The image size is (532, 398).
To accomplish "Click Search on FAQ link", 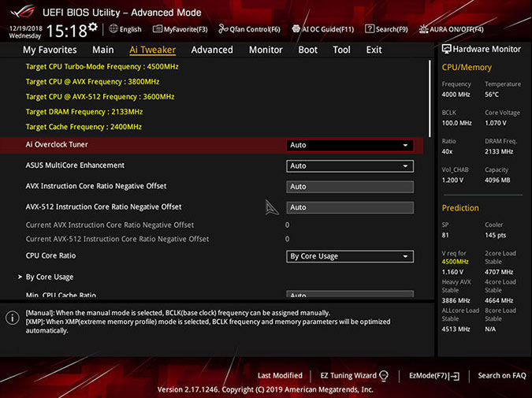I will click(502, 375).
